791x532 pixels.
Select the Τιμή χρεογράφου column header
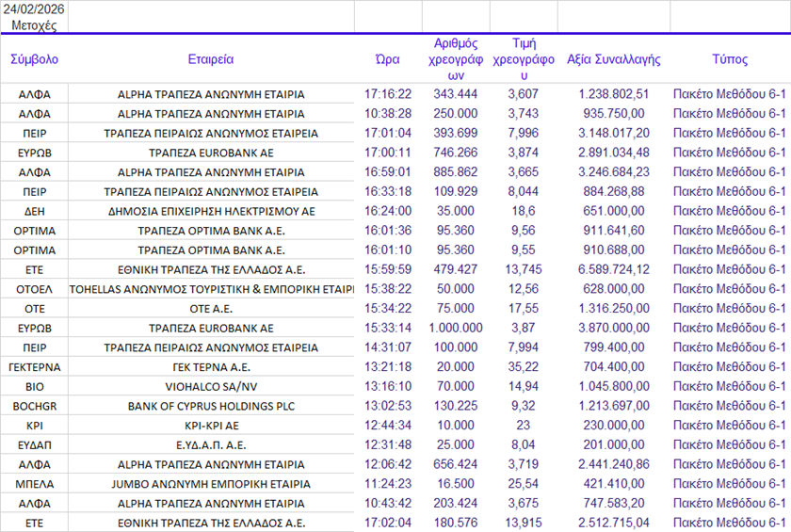[x=524, y=59]
